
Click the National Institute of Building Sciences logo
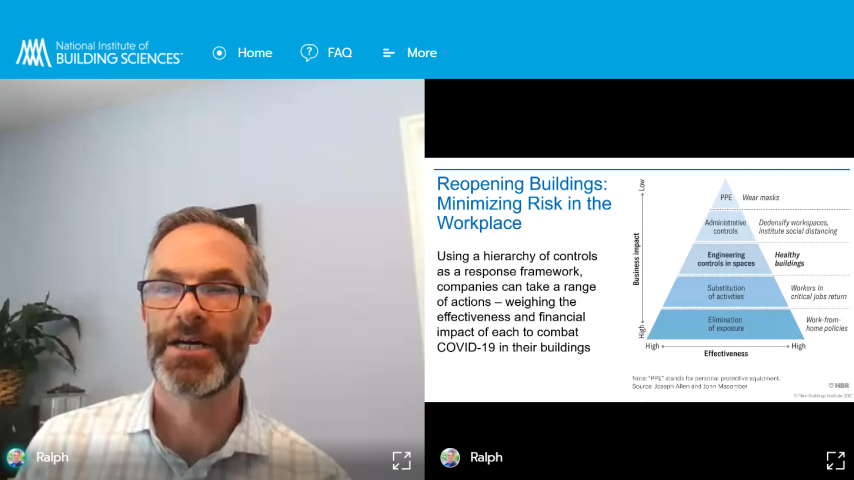tap(99, 52)
